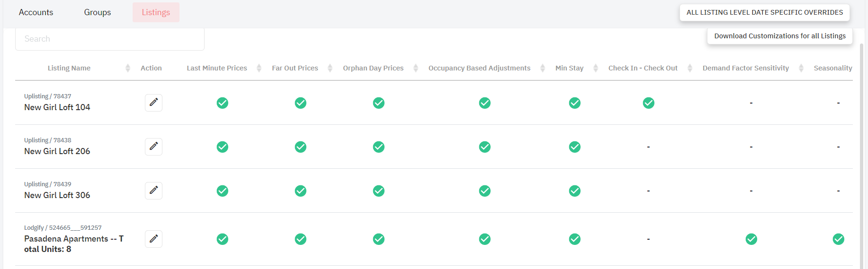Image resolution: width=868 pixels, height=269 pixels.
Task: Click Orphan Day Prices checkmark for Loft 206
Action: (x=379, y=147)
